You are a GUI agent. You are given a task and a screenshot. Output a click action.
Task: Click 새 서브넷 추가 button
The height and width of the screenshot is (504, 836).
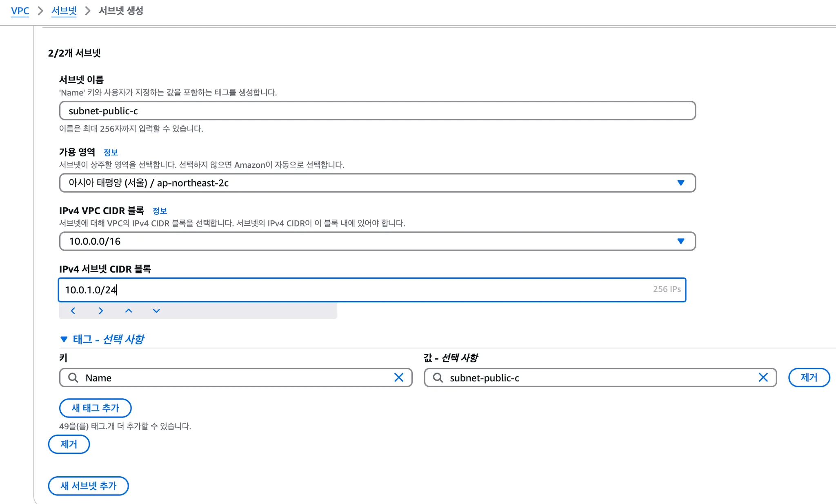click(88, 486)
